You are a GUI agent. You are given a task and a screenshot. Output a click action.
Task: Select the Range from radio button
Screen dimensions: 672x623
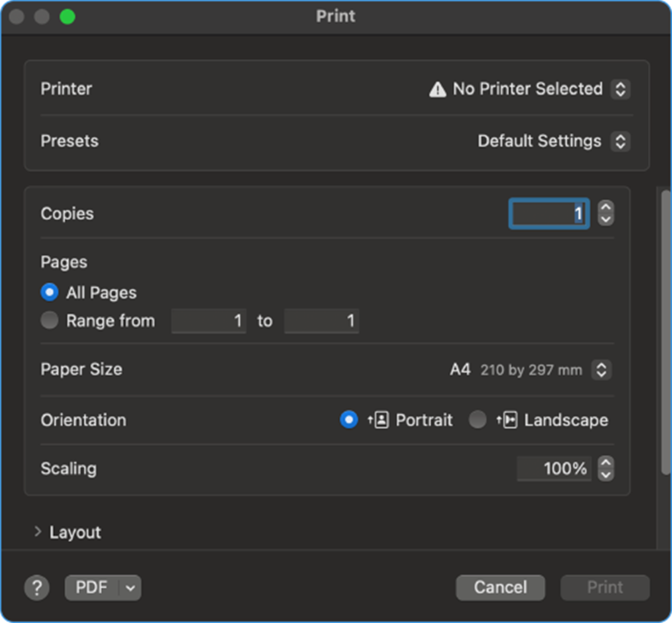[x=49, y=321]
